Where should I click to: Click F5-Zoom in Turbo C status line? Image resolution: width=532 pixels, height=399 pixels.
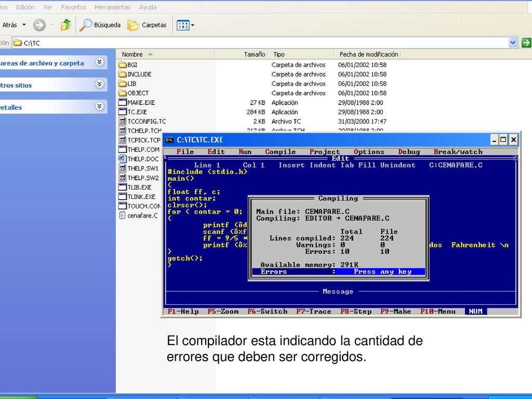point(223,312)
